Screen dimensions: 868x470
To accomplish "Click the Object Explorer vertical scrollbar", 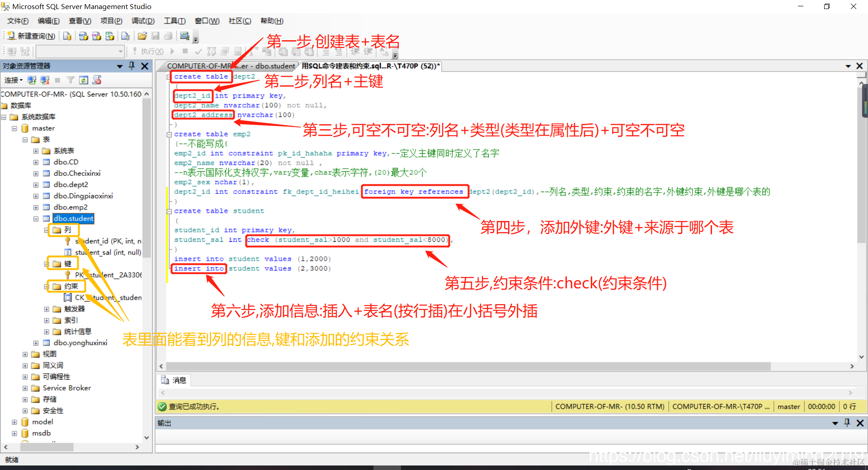I will pyautogui.click(x=146, y=178).
